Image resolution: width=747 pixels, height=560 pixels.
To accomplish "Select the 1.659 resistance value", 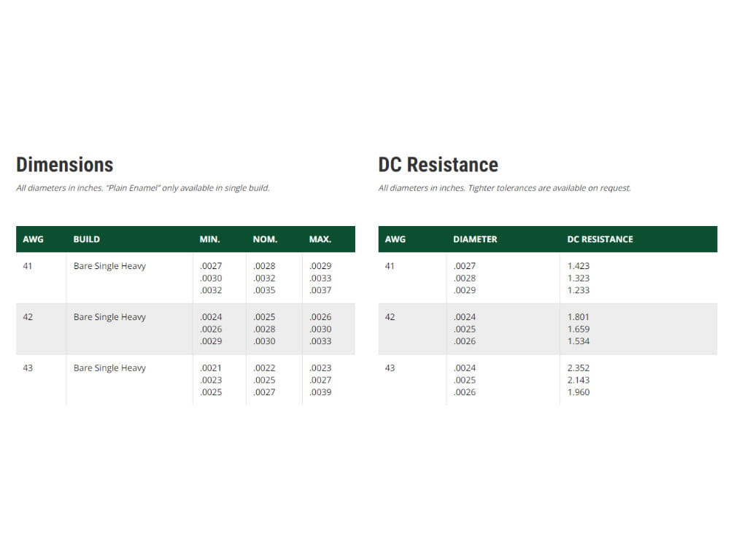I will click(x=578, y=329).
